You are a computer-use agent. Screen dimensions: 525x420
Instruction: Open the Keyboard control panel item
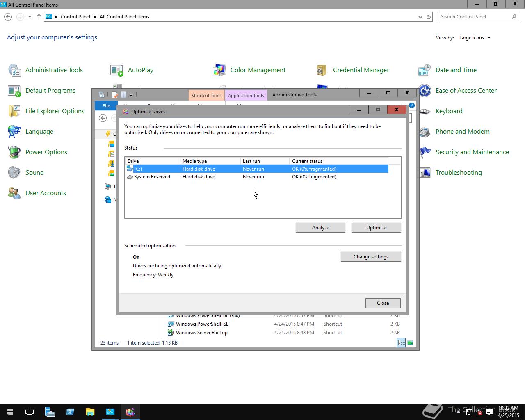[441, 111]
